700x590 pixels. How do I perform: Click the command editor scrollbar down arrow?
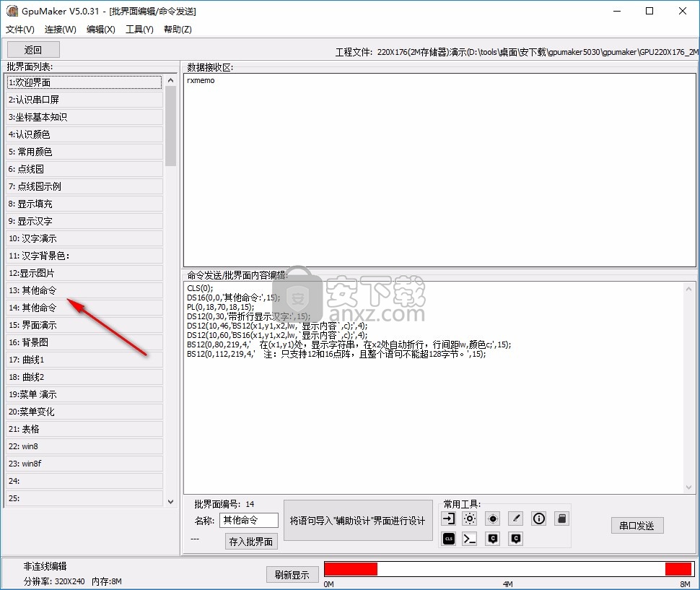tap(689, 487)
